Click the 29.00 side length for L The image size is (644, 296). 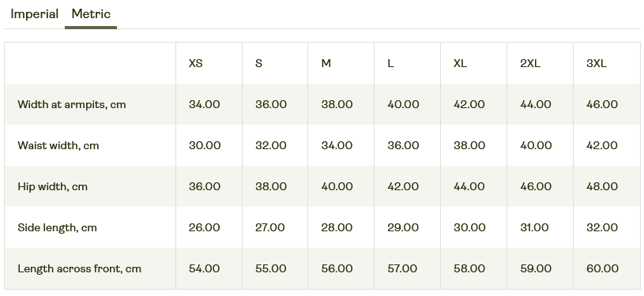[403, 227]
